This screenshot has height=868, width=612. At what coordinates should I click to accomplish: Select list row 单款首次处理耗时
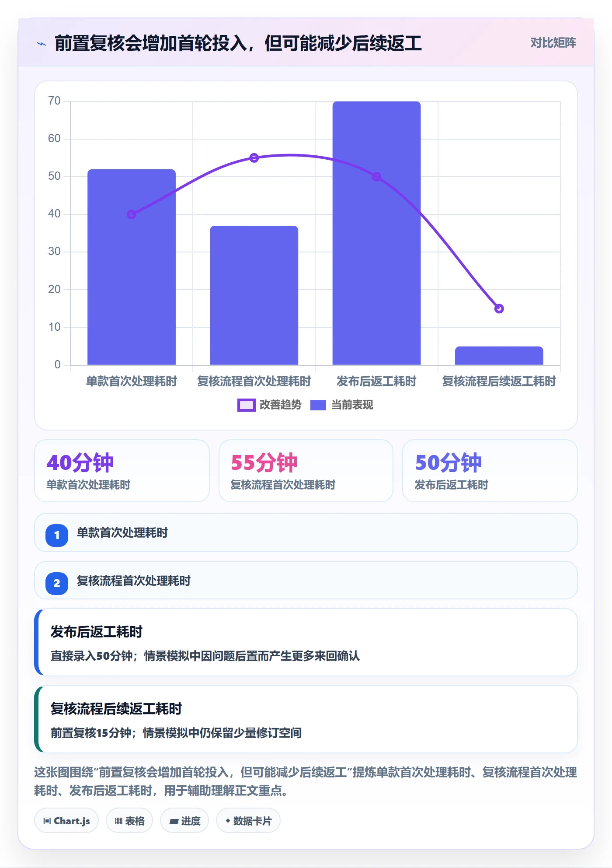click(x=306, y=532)
